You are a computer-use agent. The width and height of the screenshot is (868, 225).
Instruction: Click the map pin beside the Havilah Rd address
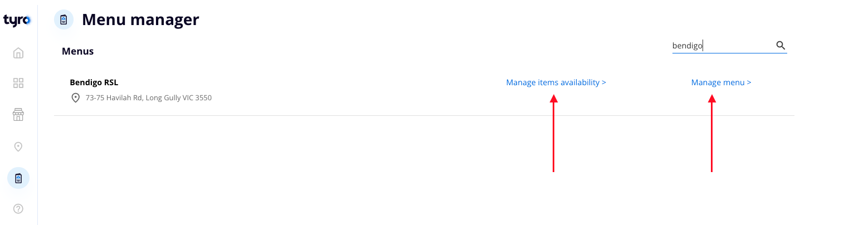pyautogui.click(x=76, y=97)
